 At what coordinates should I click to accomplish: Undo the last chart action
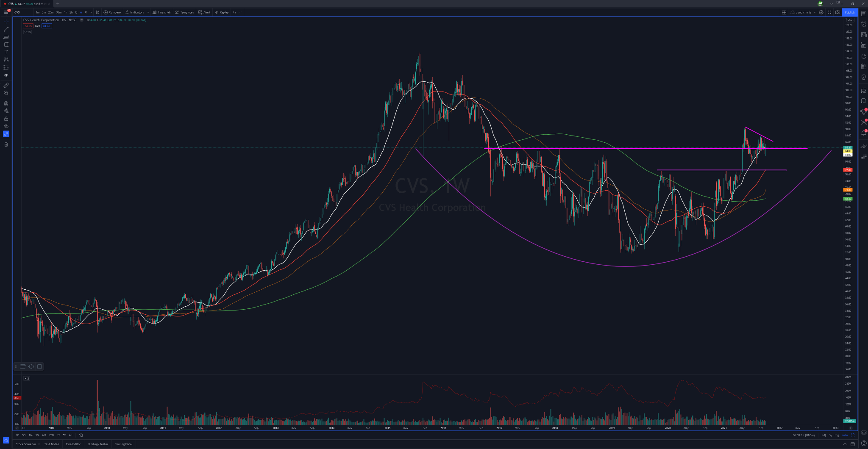234,12
